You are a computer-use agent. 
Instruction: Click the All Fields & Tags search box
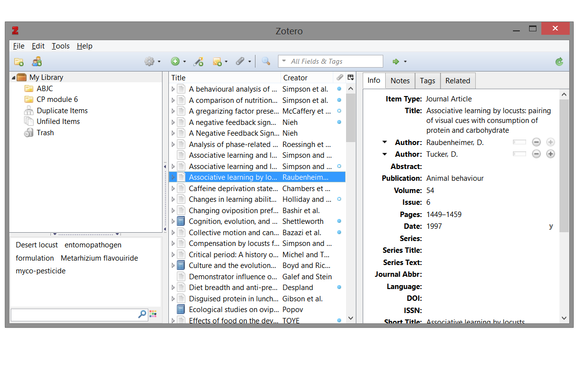(330, 61)
